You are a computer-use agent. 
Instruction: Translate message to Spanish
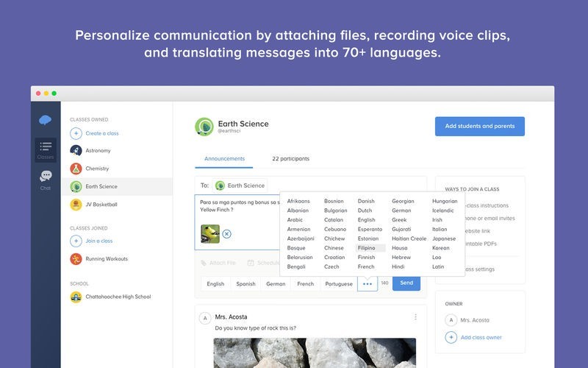245,283
